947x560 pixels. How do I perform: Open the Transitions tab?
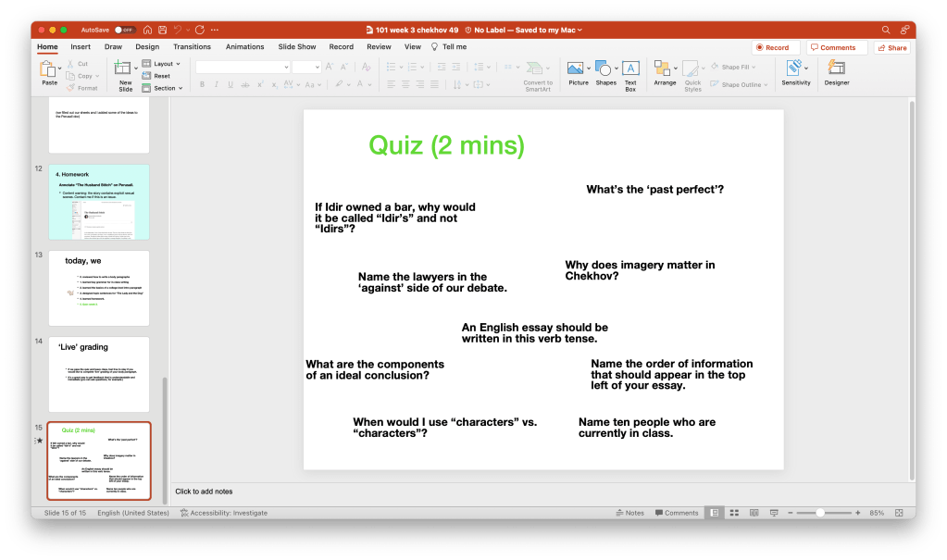(x=192, y=46)
